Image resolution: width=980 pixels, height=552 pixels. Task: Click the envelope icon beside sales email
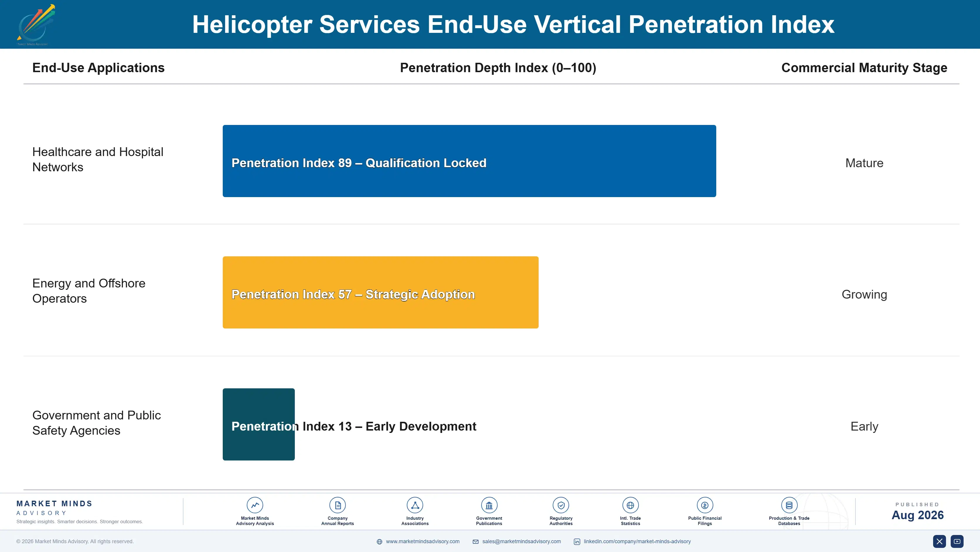(476, 542)
